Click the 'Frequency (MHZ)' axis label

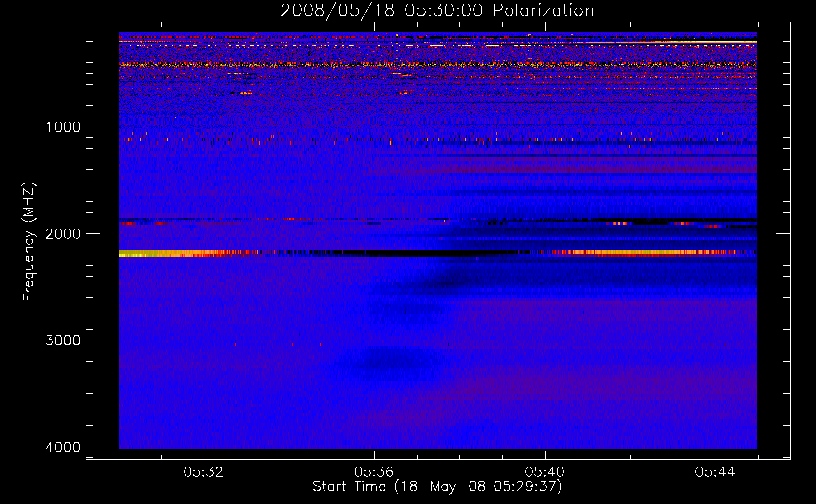29,242
